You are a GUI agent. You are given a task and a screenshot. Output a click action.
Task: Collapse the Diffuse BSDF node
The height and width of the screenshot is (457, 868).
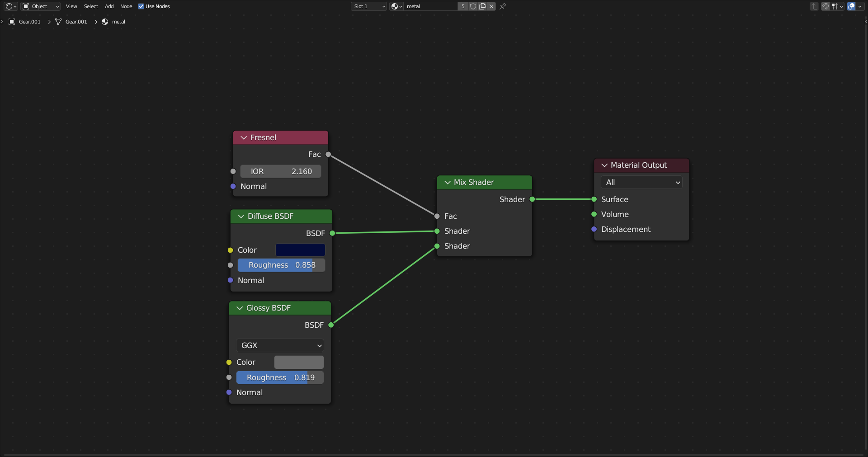click(241, 216)
